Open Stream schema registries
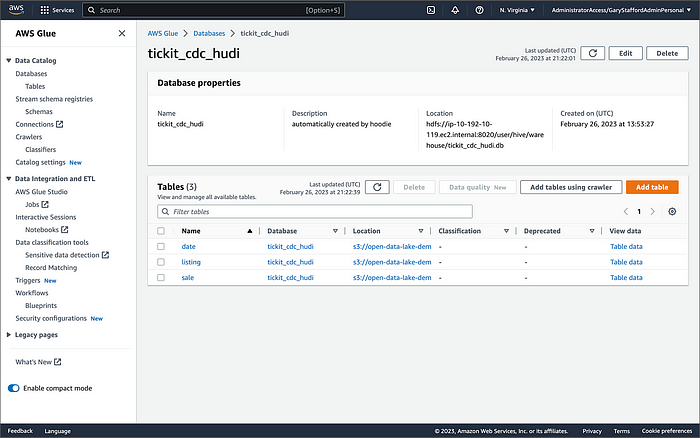Image resolution: width=700 pixels, height=438 pixels. [54, 99]
